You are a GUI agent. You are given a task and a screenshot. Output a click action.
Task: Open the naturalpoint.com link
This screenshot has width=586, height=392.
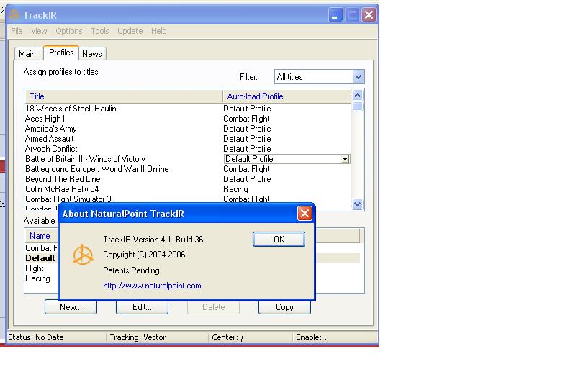(x=152, y=286)
